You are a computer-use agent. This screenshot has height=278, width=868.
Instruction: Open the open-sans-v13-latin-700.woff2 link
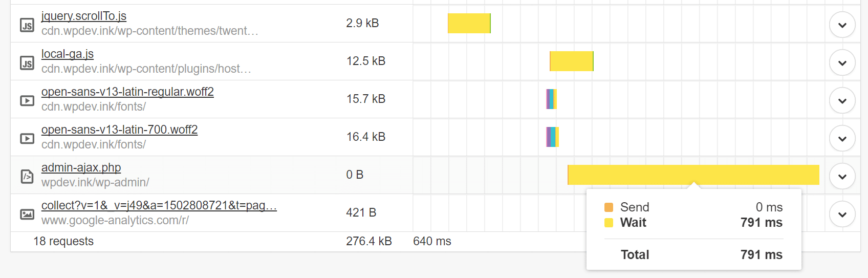pyautogui.click(x=119, y=130)
